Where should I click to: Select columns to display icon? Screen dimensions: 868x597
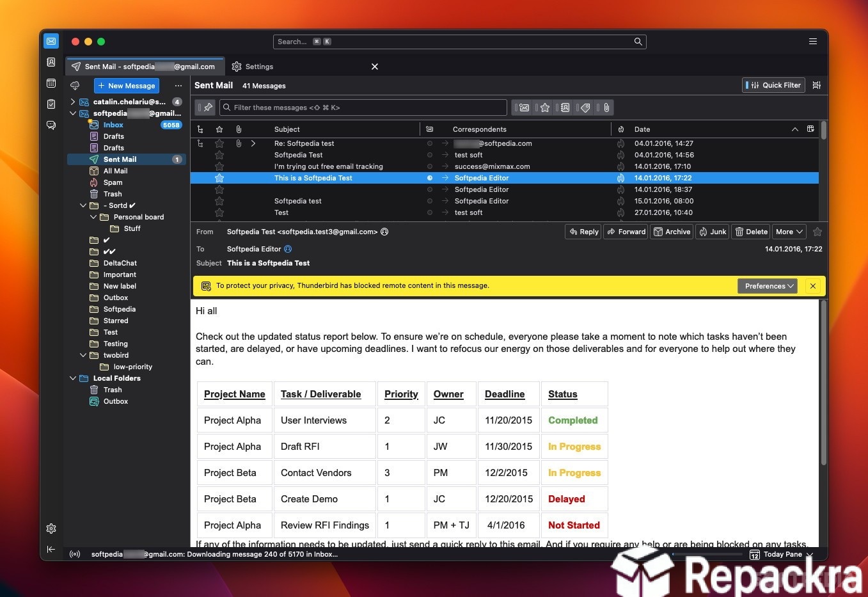click(x=810, y=129)
